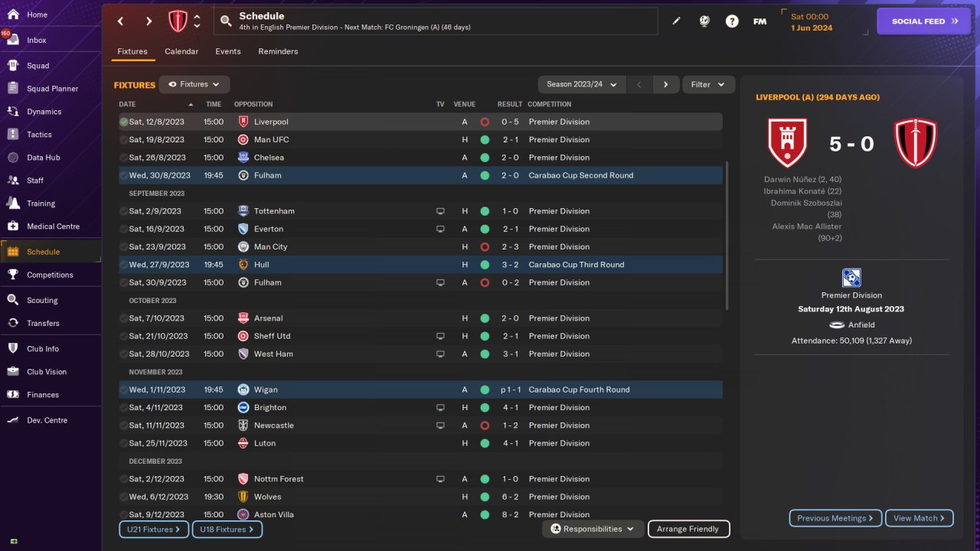The height and width of the screenshot is (551, 980).
Task: Open the Squad Planner
Action: pyautogui.click(x=51, y=89)
